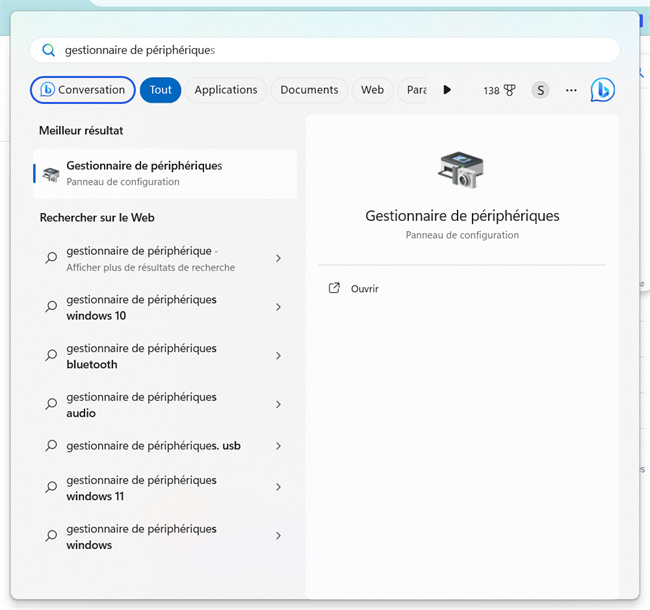
Task: Click the Ouvrir open-external icon
Action: [x=334, y=288]
